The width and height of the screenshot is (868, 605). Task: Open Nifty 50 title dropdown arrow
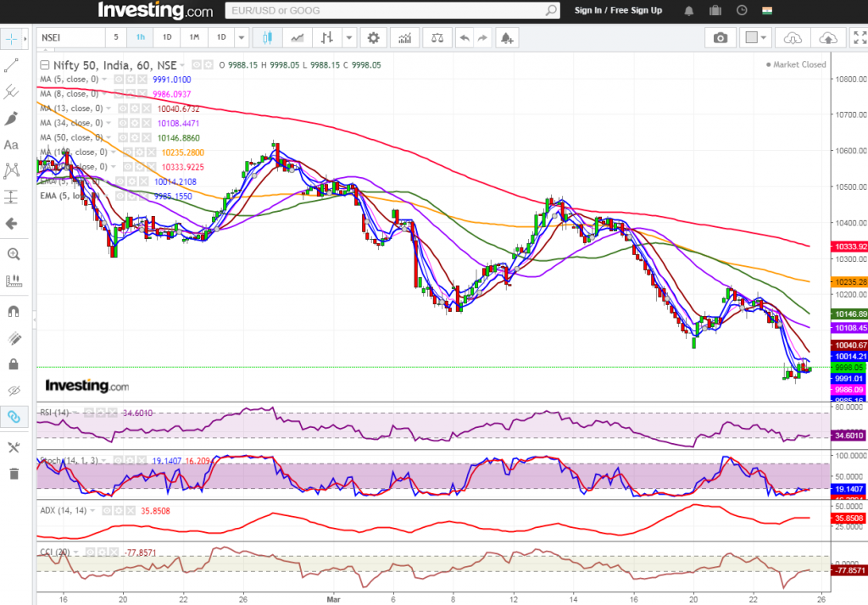[x=182, y=65]
